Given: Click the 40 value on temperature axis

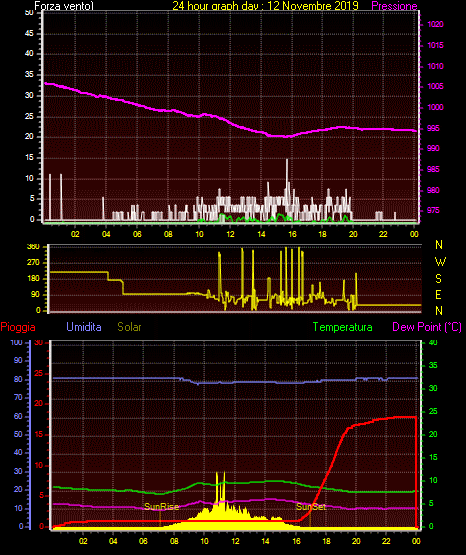Looking at the screenshot, I should (x=433, y=342).
